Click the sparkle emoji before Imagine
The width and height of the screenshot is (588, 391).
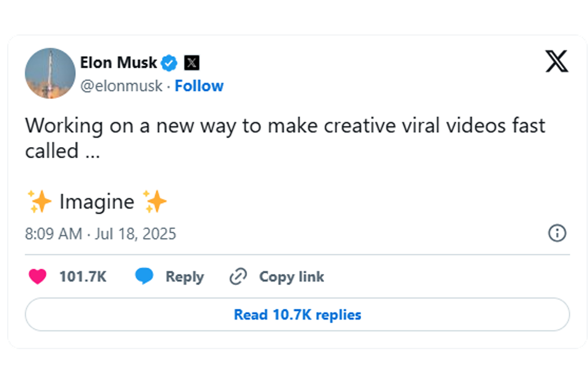point(40,202)
